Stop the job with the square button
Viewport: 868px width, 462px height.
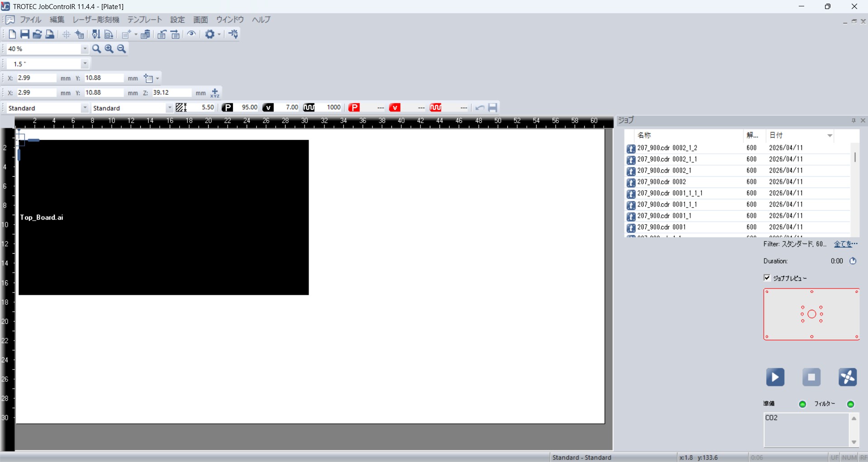coord(811,377)
